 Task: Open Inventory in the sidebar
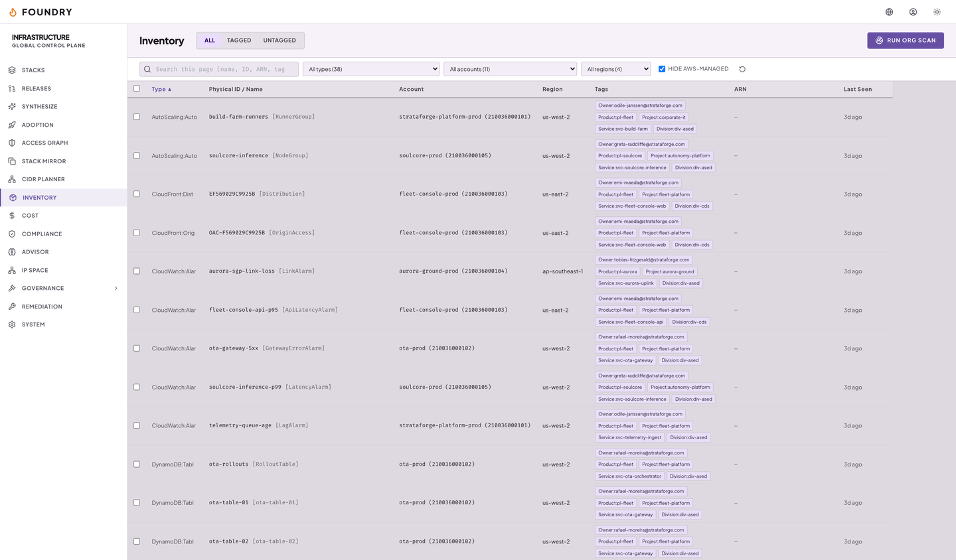click(64, 198)
